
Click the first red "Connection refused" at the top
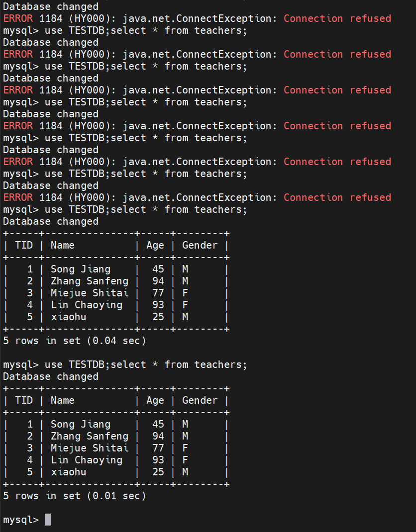point(337,18)
